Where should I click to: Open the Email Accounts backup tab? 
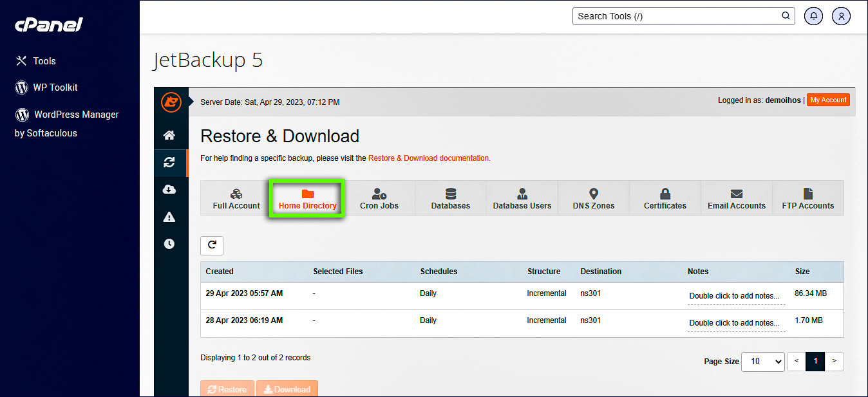pyautogui.click(x=736, y=198)
